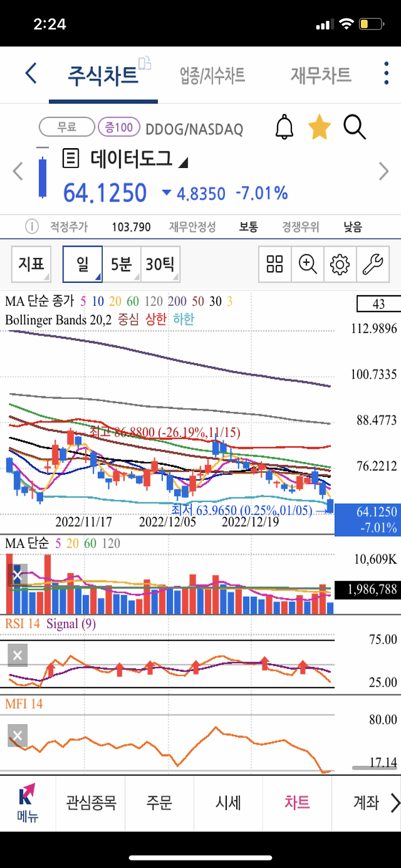Switch to the 업종/지수차트 tab

(x=212, y=75)
